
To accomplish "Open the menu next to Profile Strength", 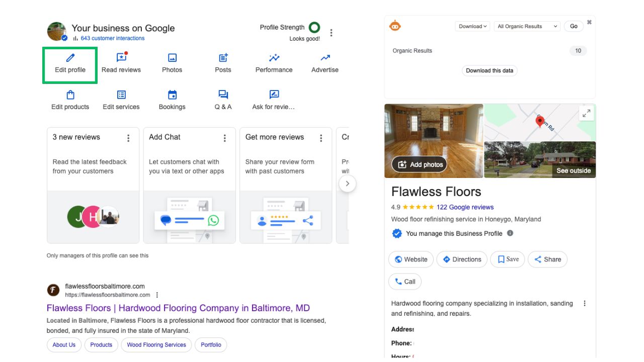I will [331, 32].
